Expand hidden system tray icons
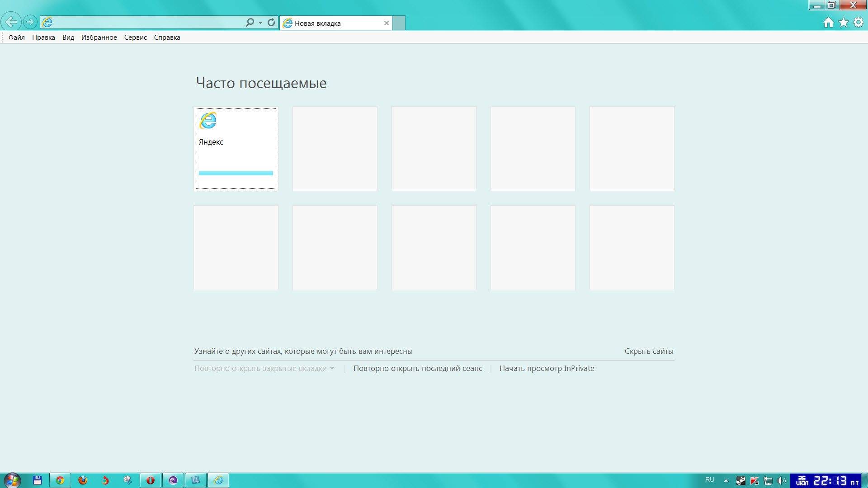 click(x=726, y=480)
